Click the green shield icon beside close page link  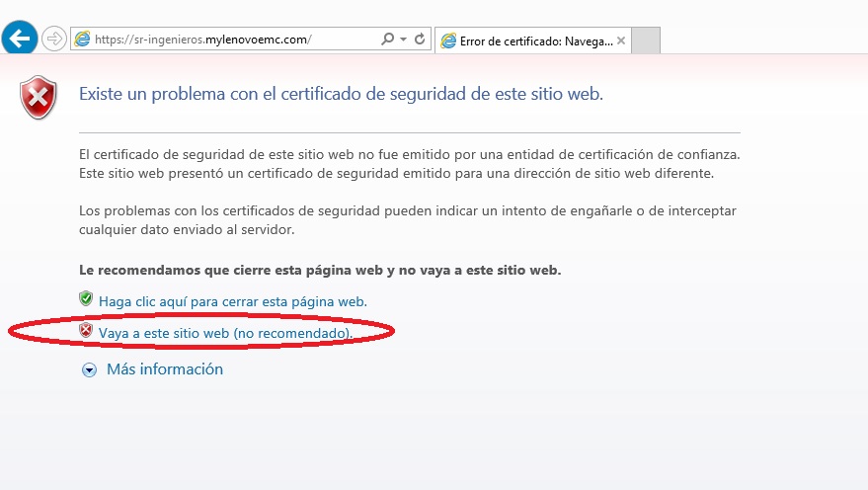[86, 298]
